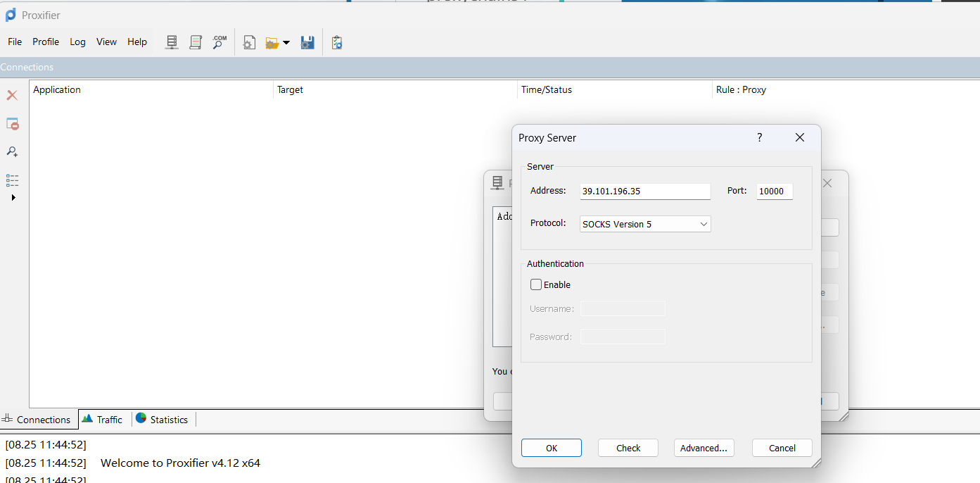Open the File menu
This screenshot has width=980, height=483.
15,42
